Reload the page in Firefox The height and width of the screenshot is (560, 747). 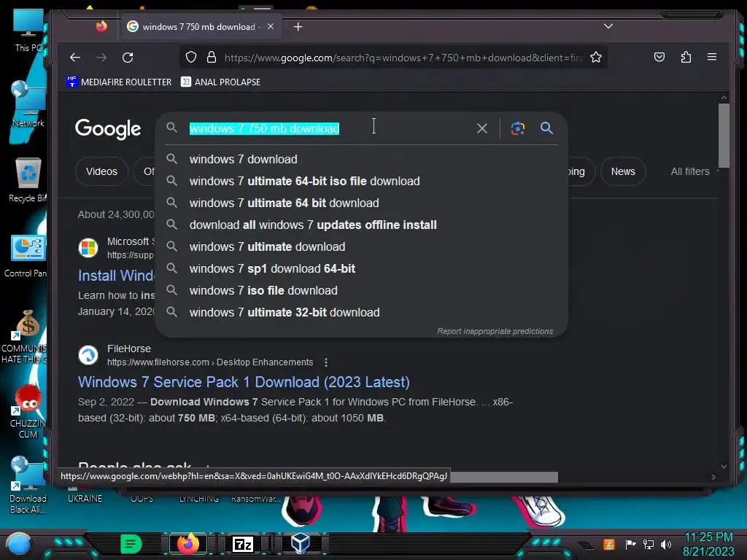128,58
